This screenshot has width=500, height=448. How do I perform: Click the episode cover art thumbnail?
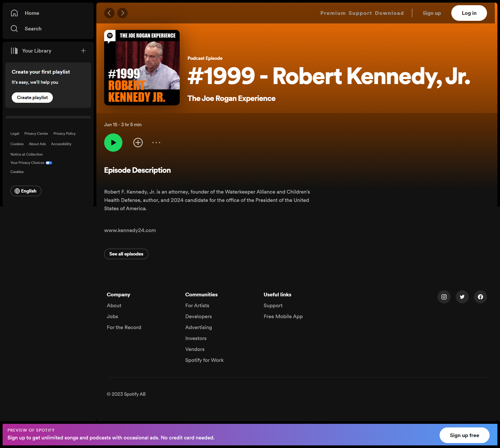142,68
